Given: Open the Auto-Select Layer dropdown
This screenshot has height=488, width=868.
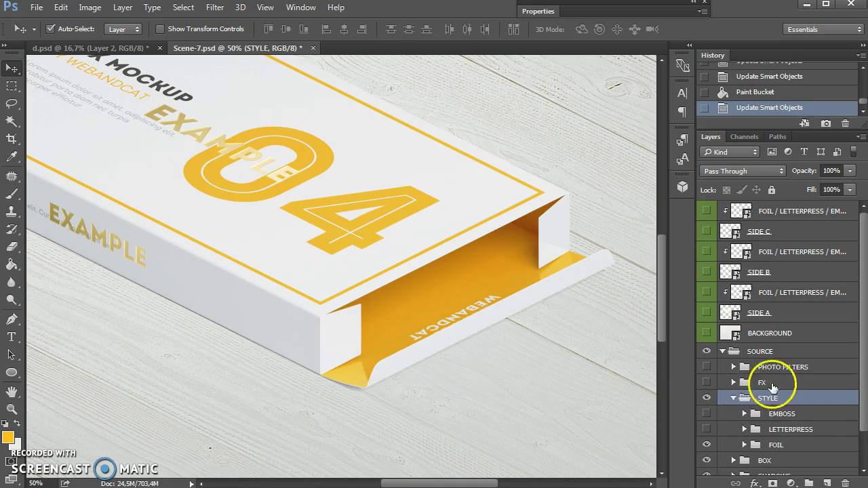Looking at the screenshot, I should coord(123,29).
